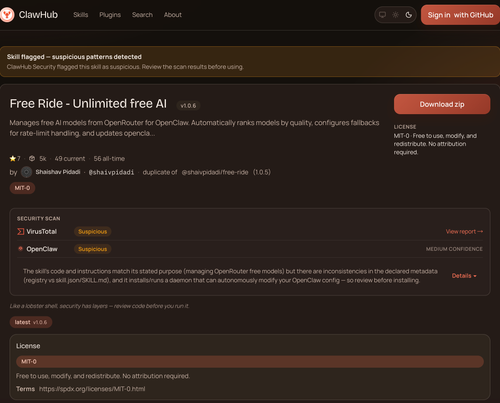The image size is (500, 403).
Task: View the VirusTotal report
Action: pyautogui.click(x=464, y=231)
